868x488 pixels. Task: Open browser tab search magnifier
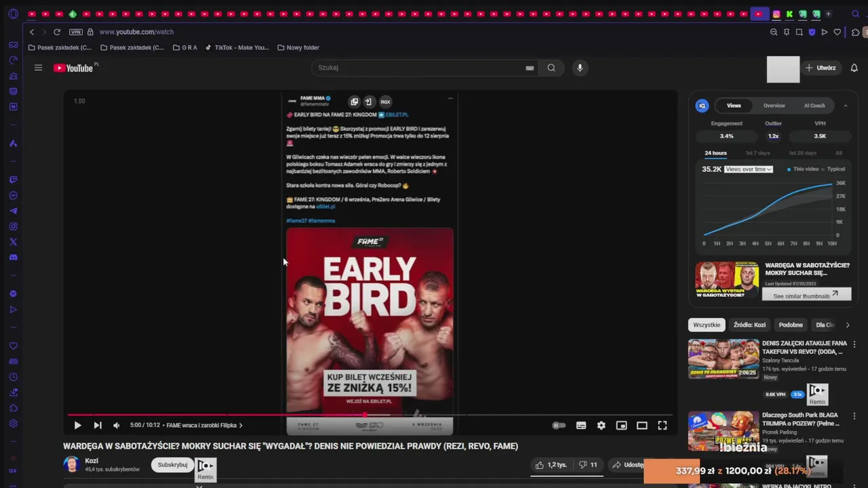coord(855,14)
